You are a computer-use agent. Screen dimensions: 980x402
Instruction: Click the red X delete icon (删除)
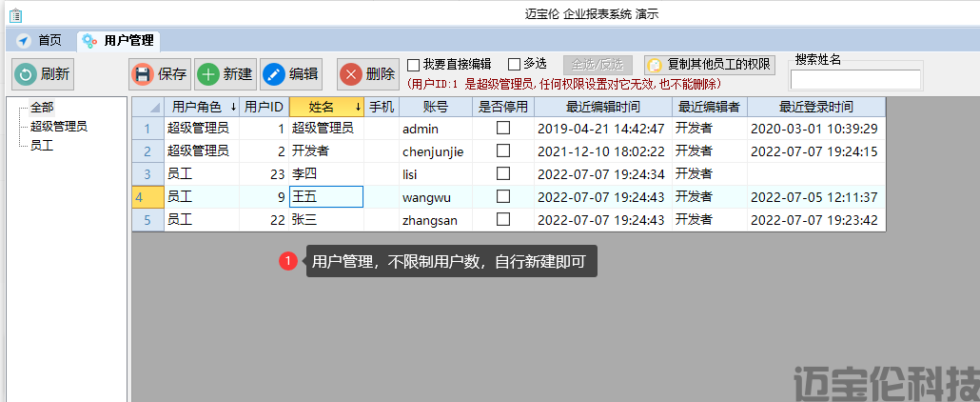[351, 74]
